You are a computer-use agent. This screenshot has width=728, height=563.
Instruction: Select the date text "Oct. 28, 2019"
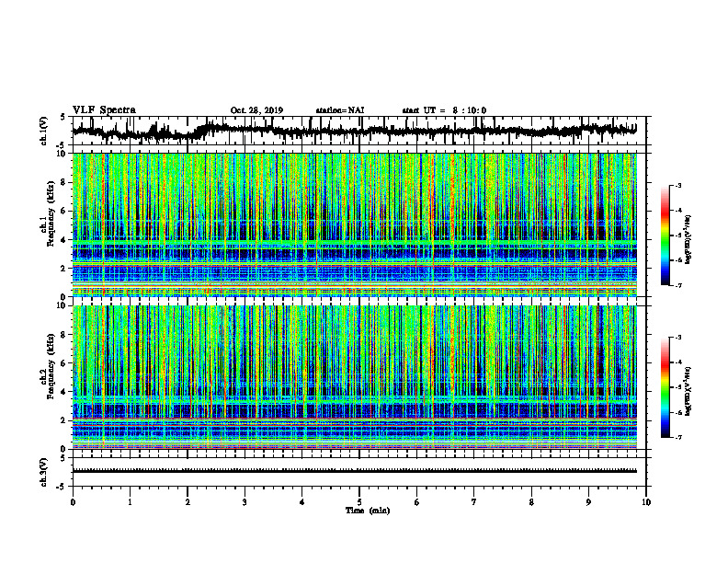point(256,110)
